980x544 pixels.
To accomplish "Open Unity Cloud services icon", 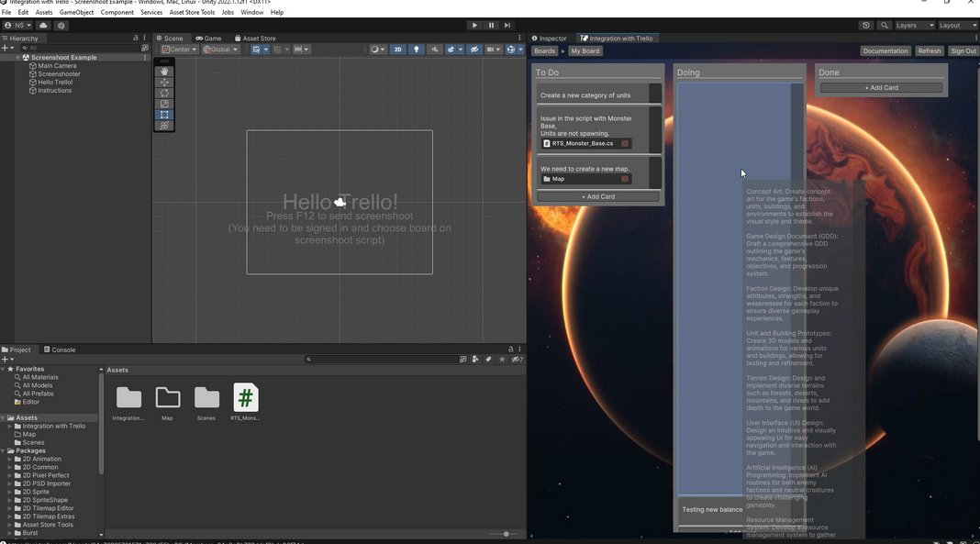I will [43, 26].
